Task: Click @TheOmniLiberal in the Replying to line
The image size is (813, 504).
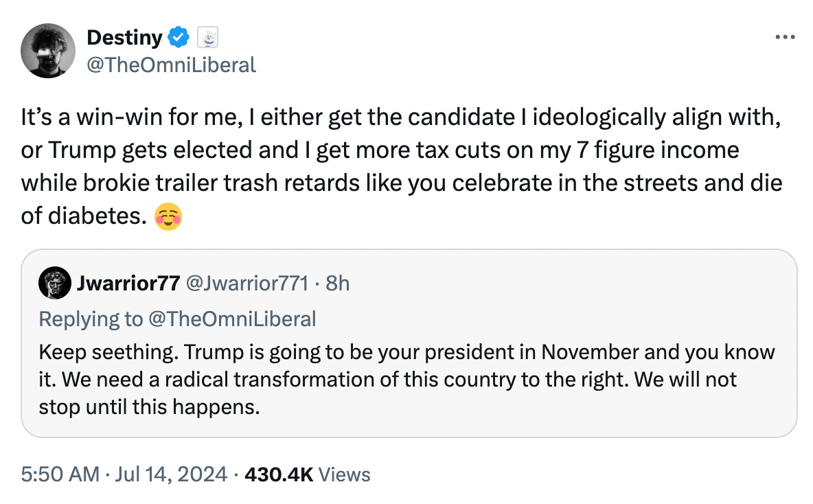Action: coord(231,319)
